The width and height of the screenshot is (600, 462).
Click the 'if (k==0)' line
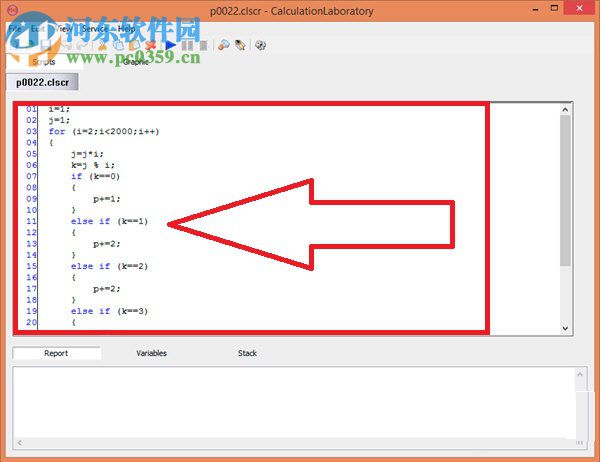[x=96, y=176]
